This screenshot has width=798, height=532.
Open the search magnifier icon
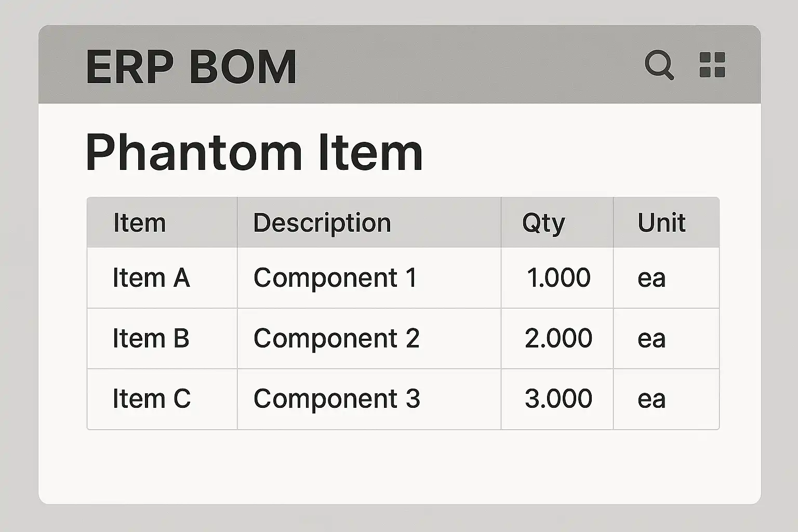(659, 65)
